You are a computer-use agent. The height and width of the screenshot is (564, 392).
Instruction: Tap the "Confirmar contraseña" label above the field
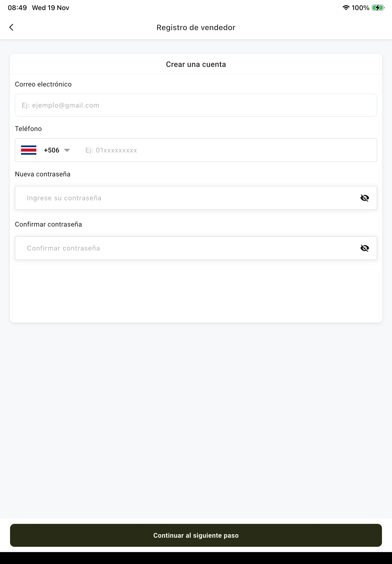pyautogui.click(x=48, y=224)
